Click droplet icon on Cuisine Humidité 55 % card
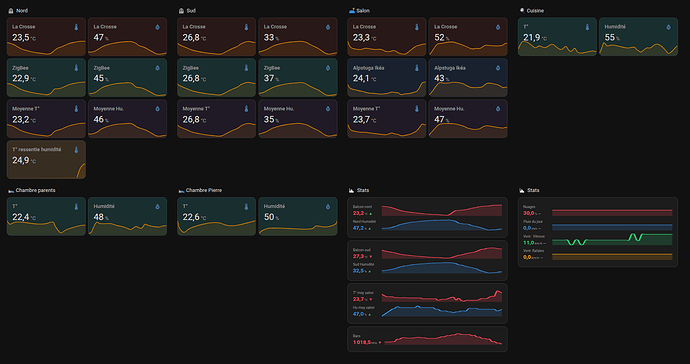 tap(668, 27)
